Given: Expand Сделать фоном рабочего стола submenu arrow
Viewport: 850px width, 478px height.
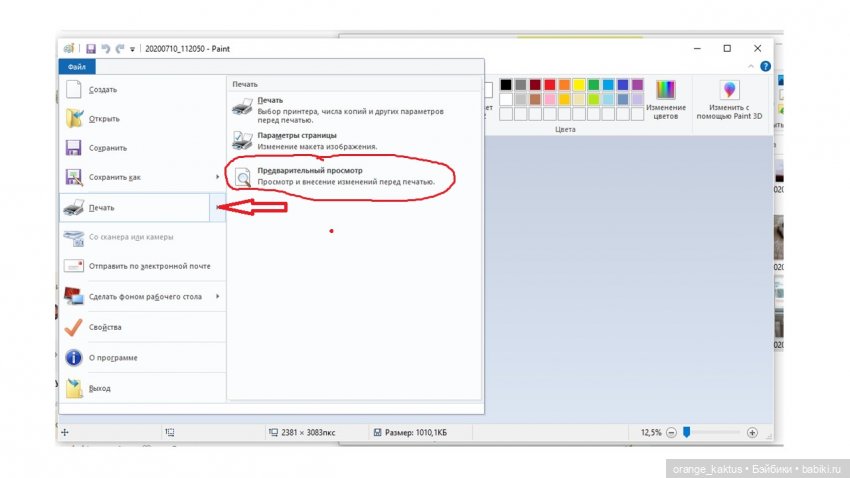Looking at the screenshot, I should coord(217,296).
